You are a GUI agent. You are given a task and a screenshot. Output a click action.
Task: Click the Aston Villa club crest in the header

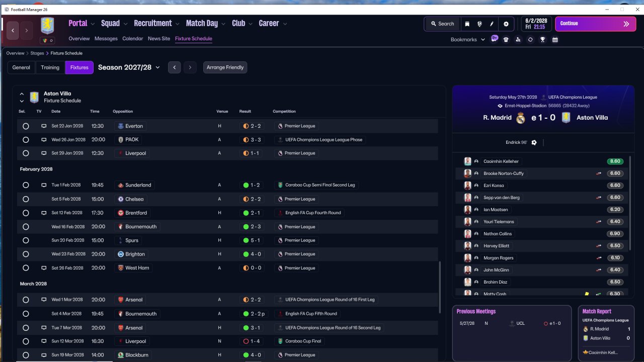point(47,26)
